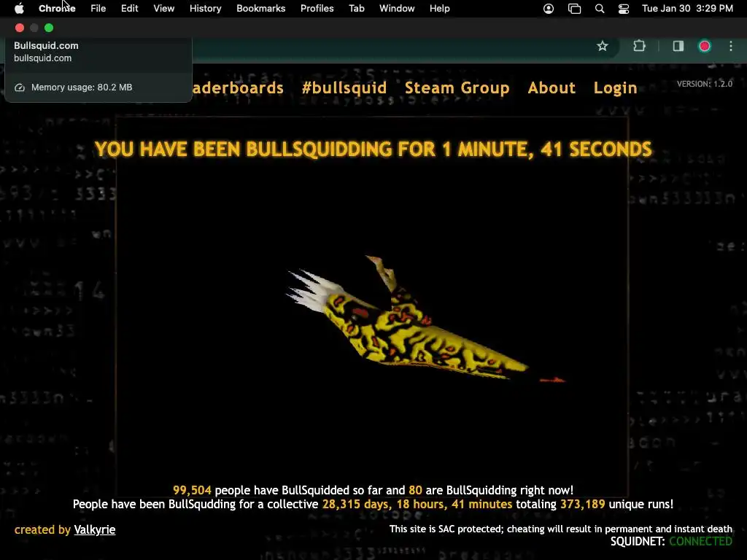
Task: Open the Bookmarks menu
Action: pos(261,9)
